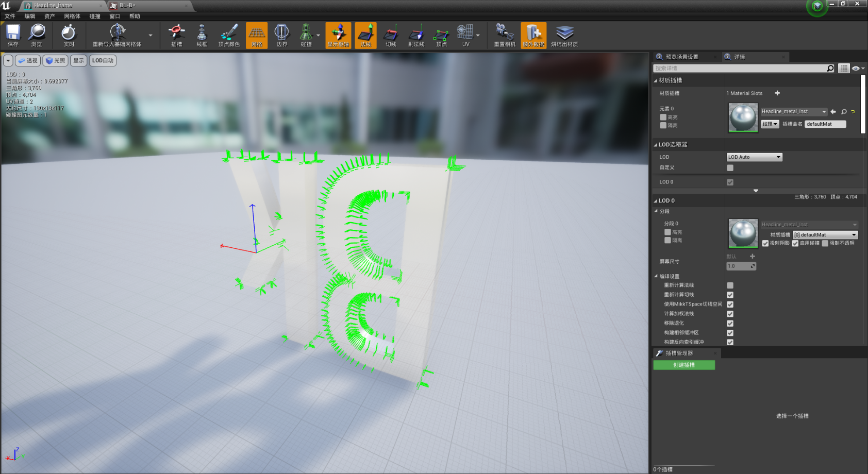Switch to the 预览场景设置 tab

tap(682, 57)
